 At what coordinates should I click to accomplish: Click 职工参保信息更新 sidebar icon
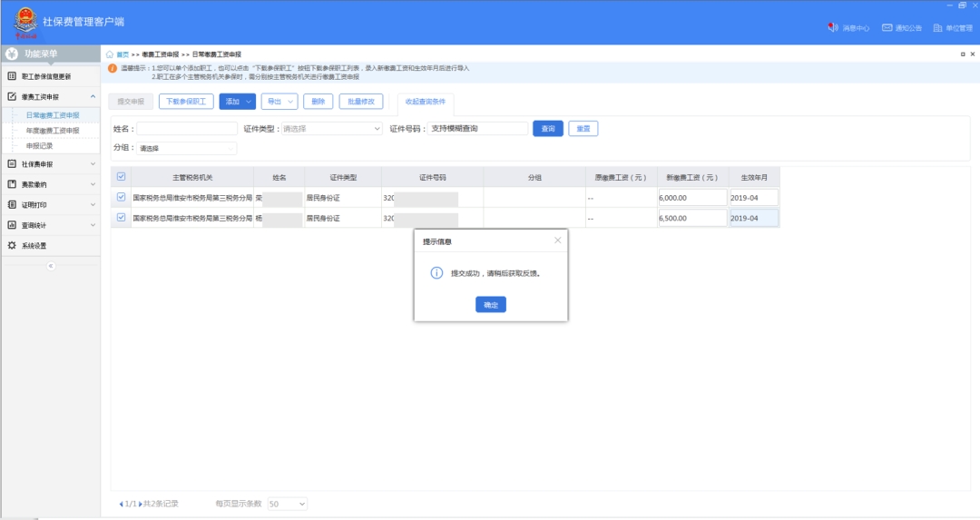[12, 76]
